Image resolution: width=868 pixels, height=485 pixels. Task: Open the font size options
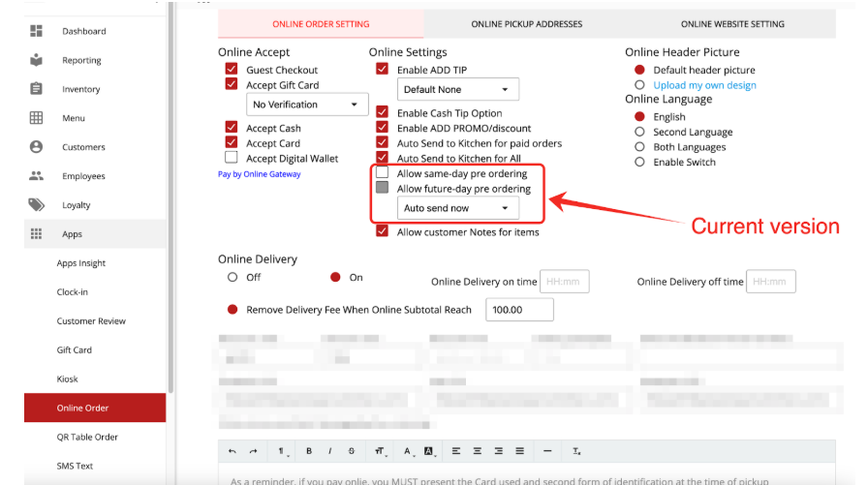click(380, 451)
